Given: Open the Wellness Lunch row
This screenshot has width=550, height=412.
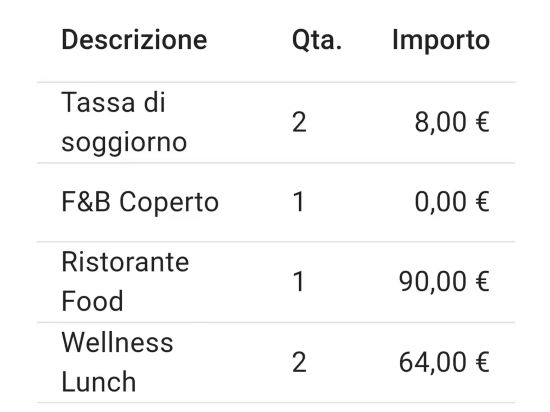Looking at the screenshot, I should pyautogui.click(x=276, y=362).
